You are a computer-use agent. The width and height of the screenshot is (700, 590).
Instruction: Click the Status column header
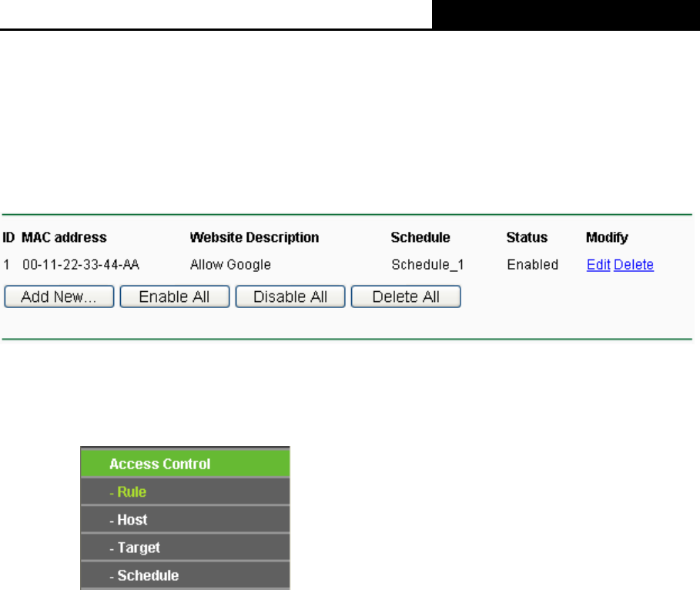[527, 237]
